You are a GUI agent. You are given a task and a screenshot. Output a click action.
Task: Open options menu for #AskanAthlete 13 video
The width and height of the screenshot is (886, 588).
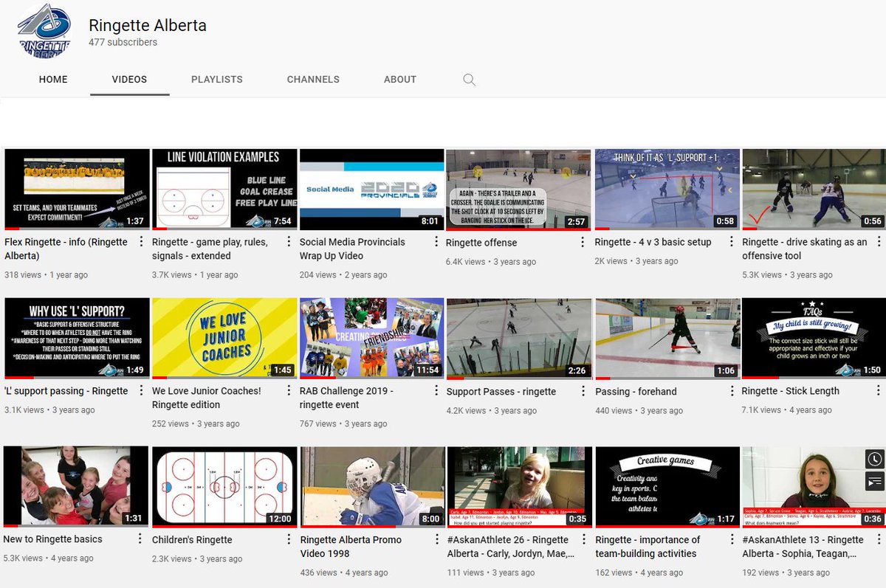879,539
